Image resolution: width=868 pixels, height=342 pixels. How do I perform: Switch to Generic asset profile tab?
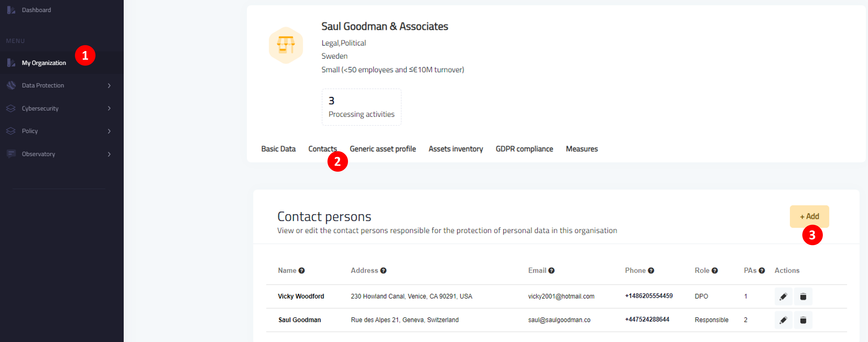click(x=383, y=149)
